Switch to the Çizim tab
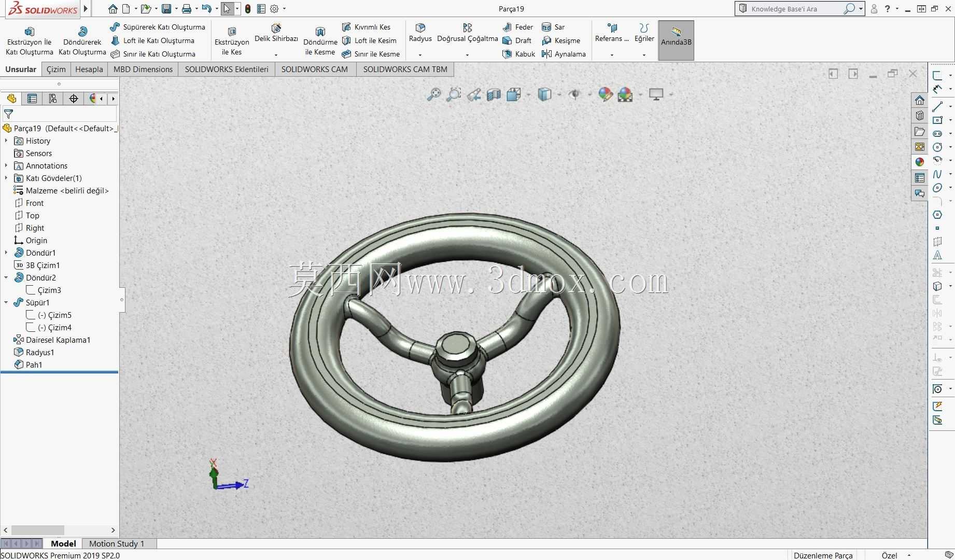This screenshot has height=560, width=955. [x=56, y=69]
